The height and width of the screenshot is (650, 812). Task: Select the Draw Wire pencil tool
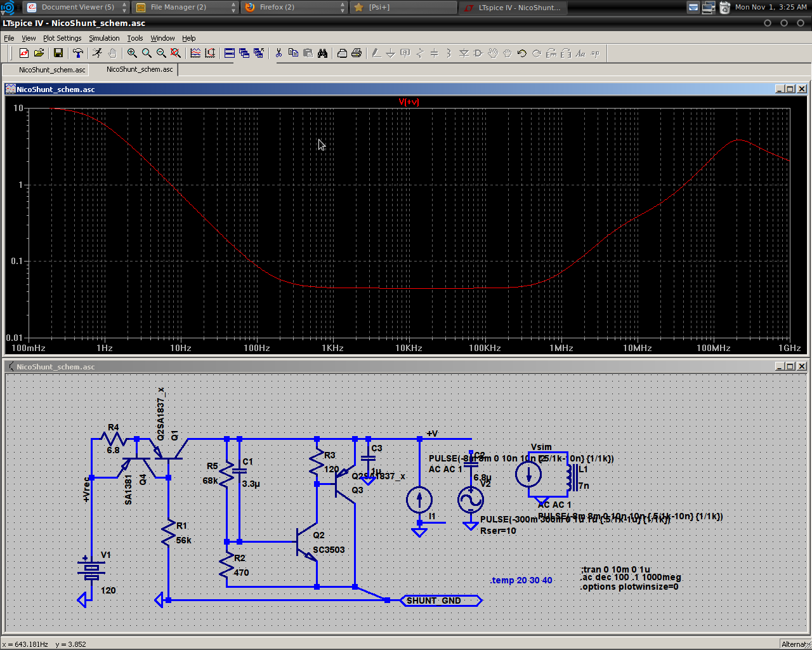[x=376, y=53]
